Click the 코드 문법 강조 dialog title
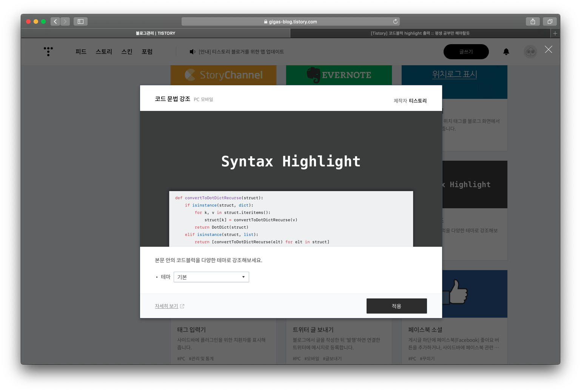This screenshot has width=581, height=392. pyautogui.click(x=173, y=99)
